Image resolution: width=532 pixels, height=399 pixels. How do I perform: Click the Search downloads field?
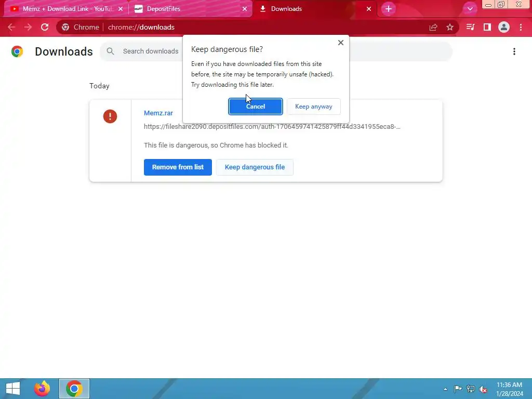[x=276, y=51]
